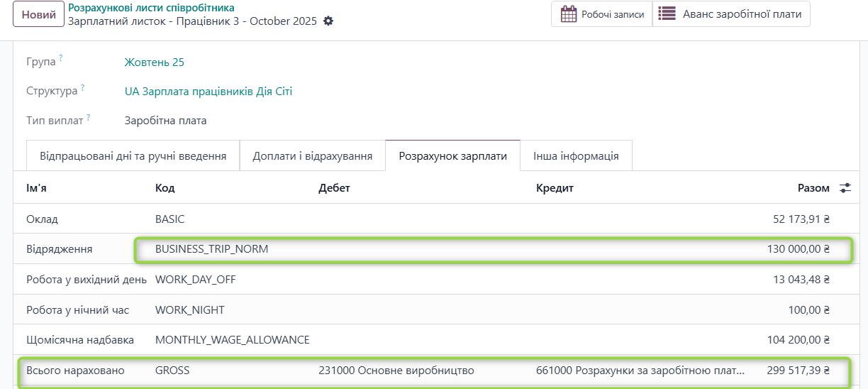Click the 299 517,39 ₴ gross total amount

click(x=798, y=371)
